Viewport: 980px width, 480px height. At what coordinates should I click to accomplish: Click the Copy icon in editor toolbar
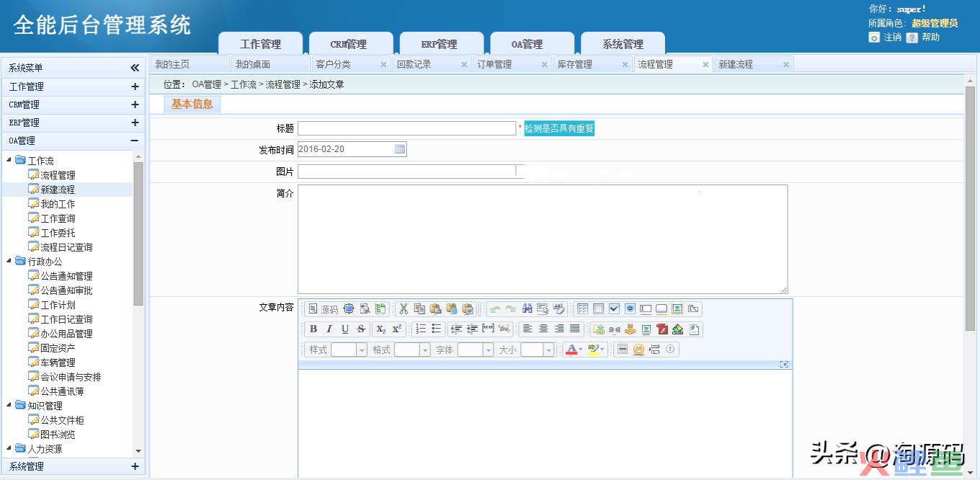(x=419, y=309)
